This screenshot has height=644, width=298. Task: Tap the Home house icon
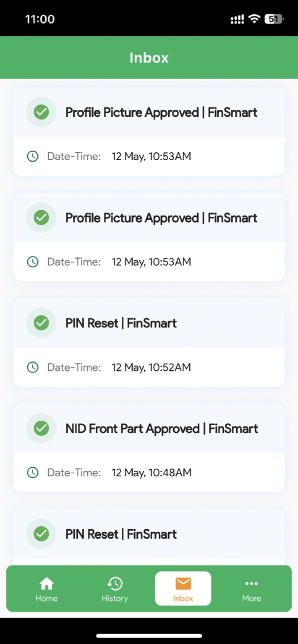46,583
